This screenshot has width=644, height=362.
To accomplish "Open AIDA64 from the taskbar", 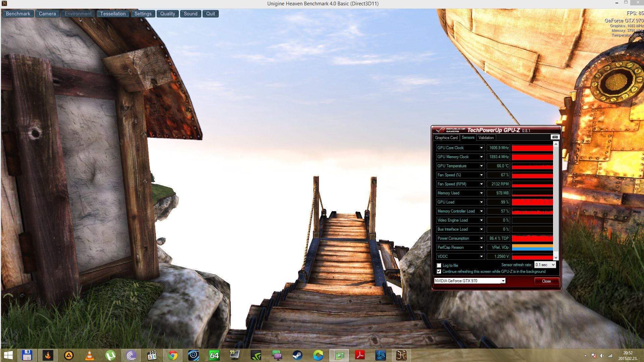I will click(x=214, y=355).
